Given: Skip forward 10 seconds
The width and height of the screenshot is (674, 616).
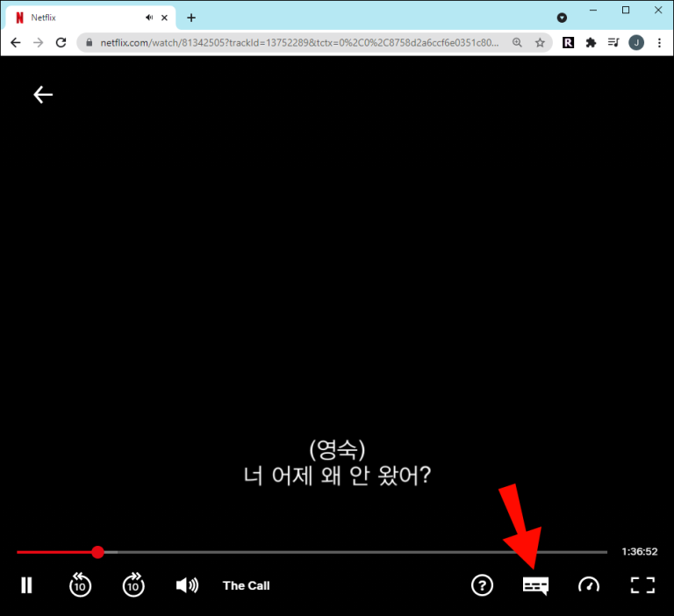Looking at the screenshot, I should click(133, 584).
